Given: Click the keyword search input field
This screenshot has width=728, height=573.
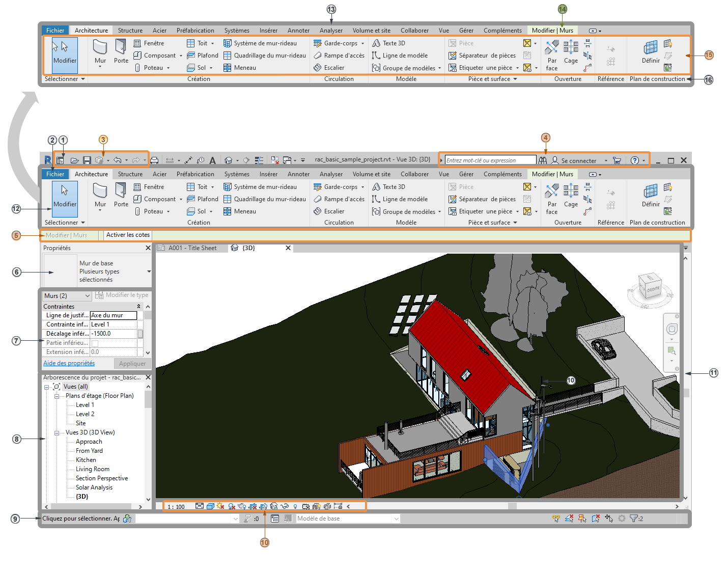Looking at the screenshot, I should click(x=491, y=160).
